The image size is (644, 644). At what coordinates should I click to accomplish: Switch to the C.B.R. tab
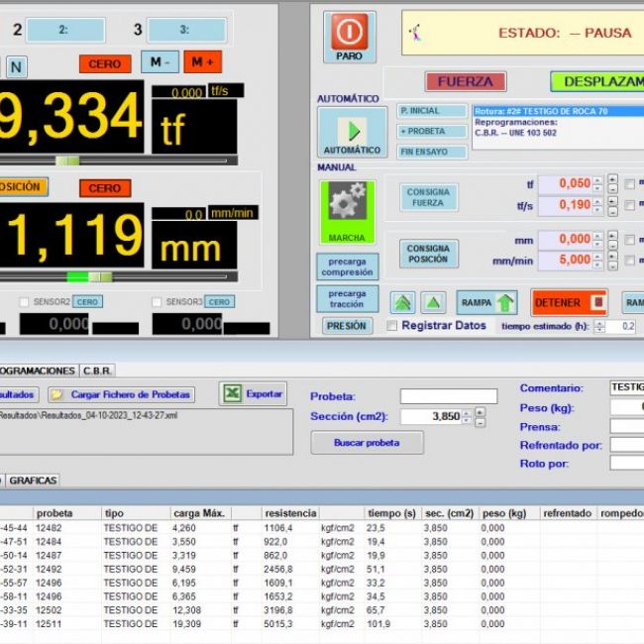click(x=97, y=370)
